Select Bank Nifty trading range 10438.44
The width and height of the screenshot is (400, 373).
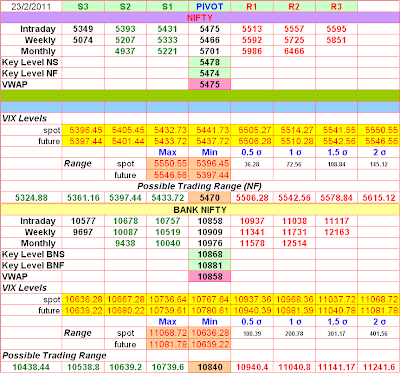[x=31, y=367]
